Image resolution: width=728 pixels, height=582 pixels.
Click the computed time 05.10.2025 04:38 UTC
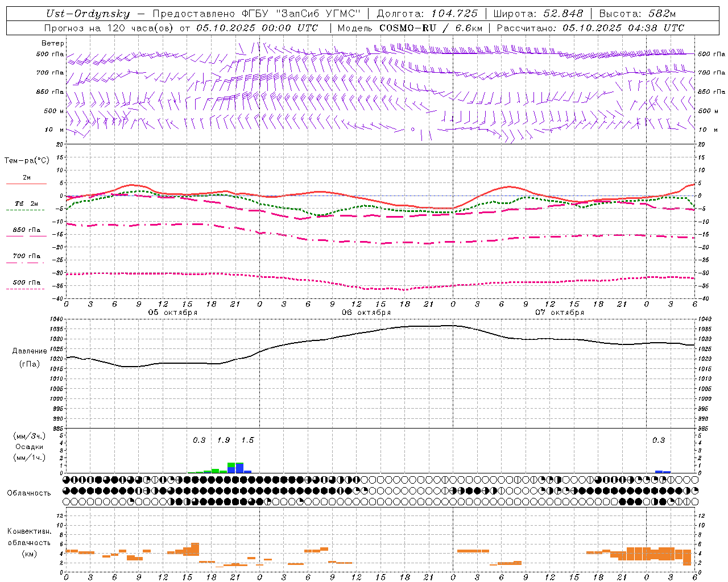tap(623, 28)
